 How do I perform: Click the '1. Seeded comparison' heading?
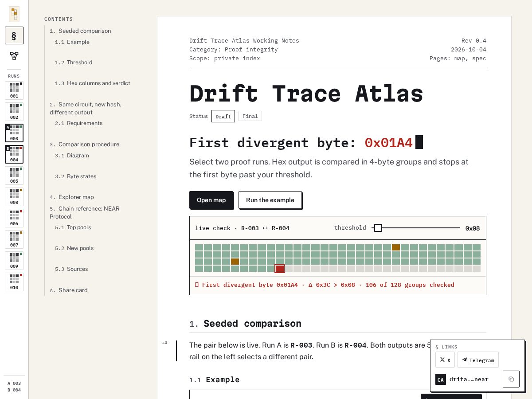(245, 324)
